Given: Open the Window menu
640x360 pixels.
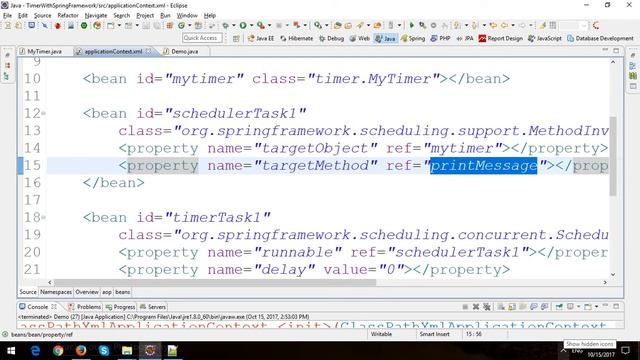Looking at the screenshot, I should tap(187, 16).
